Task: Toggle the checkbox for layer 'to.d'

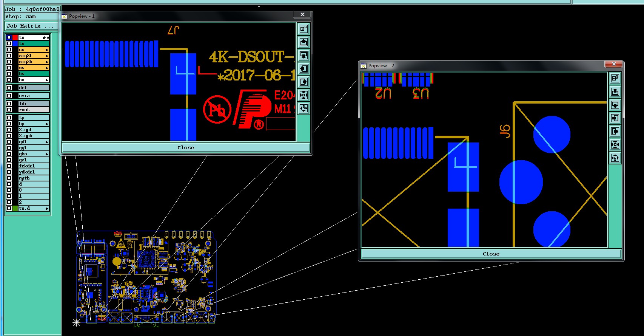Action: click(x=9, y=208)
